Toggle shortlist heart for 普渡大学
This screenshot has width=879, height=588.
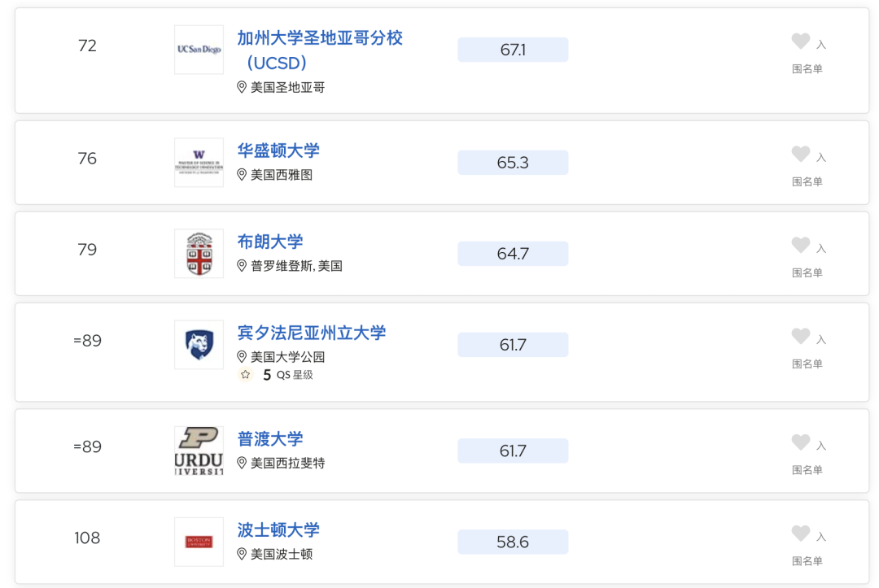tap(801, 442)
